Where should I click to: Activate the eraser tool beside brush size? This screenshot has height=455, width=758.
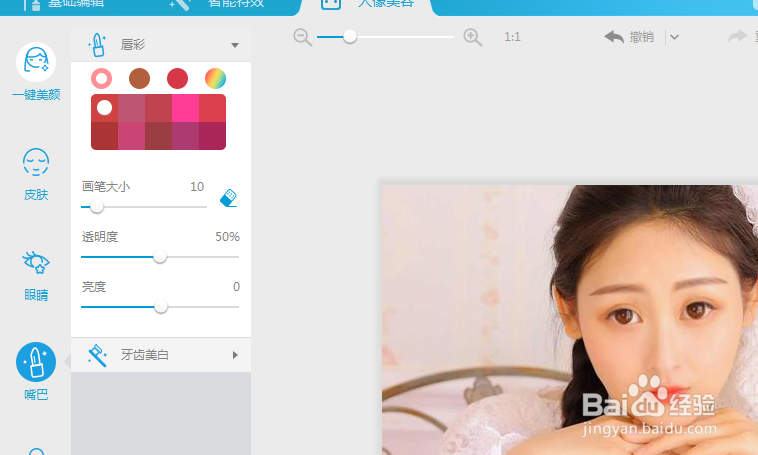pos(228,198)
